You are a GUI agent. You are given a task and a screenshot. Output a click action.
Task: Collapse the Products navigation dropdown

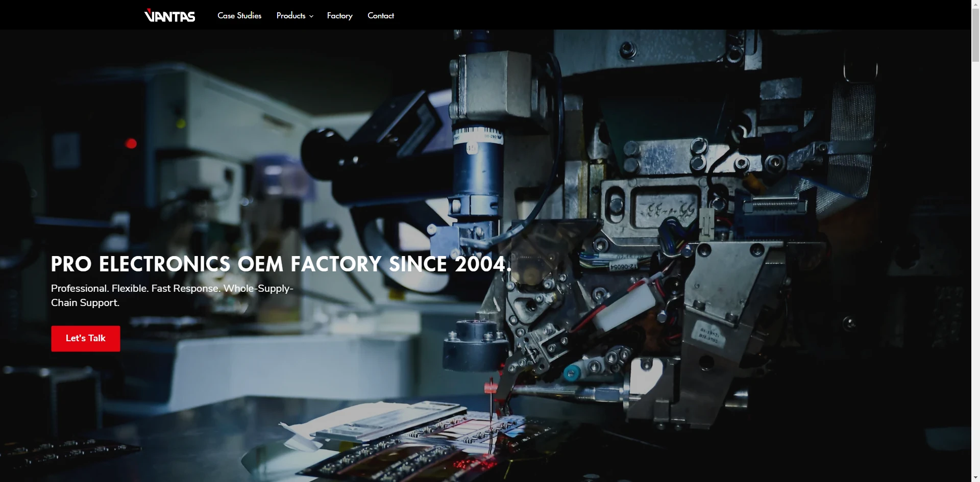pos(293,16)
